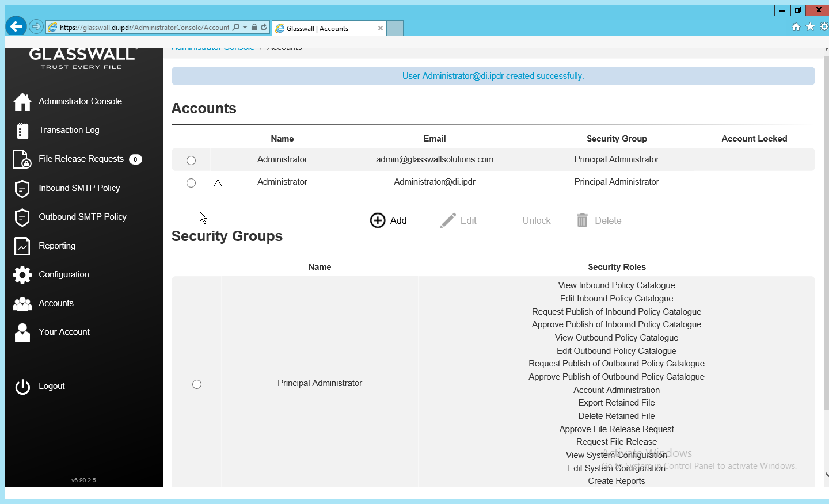
Task: Click the warning triangle beside Administrator@di.ipdr
Action: 218,183
